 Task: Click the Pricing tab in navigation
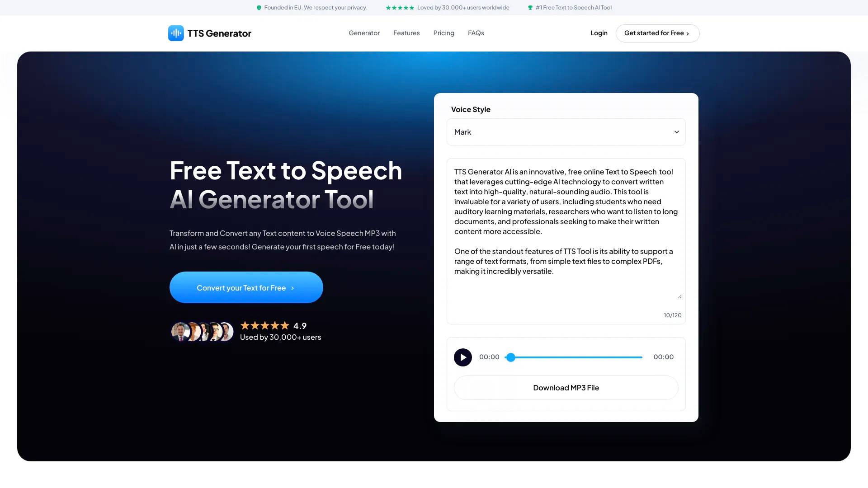point(443,33)
